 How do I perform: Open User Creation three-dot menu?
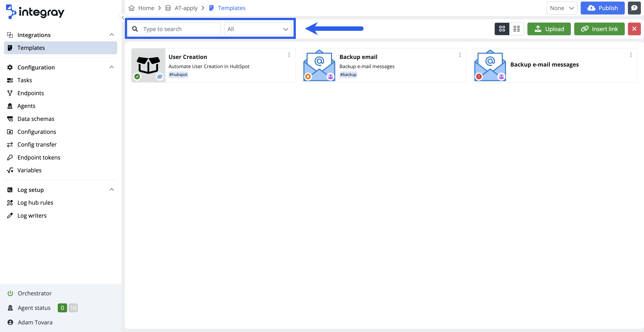coord(289,55)
